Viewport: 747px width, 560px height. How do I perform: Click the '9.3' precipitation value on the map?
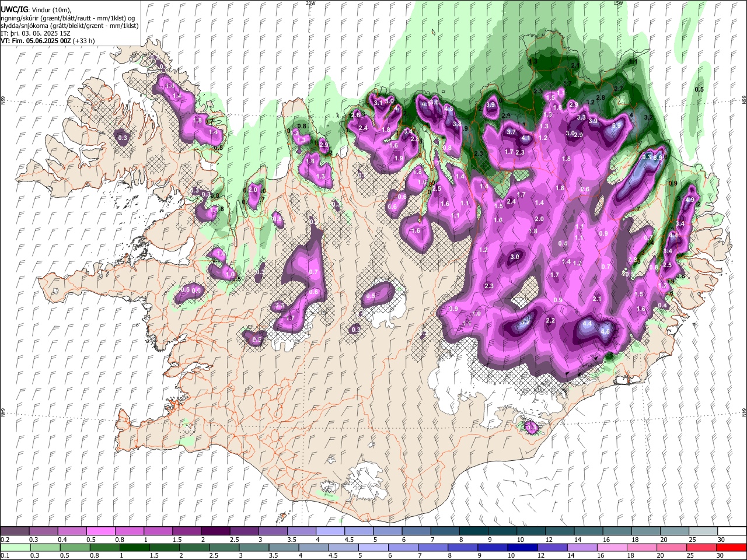[x=647, y=157]
